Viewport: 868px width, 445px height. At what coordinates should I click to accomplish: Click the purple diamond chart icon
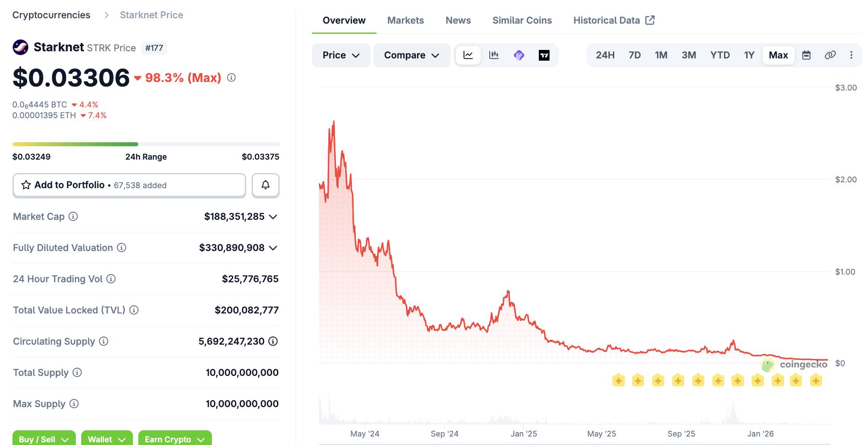pos(519,55)
